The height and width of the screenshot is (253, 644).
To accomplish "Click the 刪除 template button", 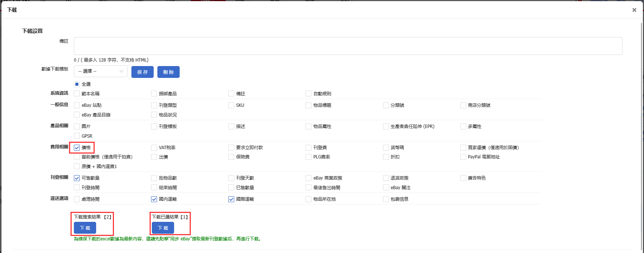I will [x=168, y=72].
